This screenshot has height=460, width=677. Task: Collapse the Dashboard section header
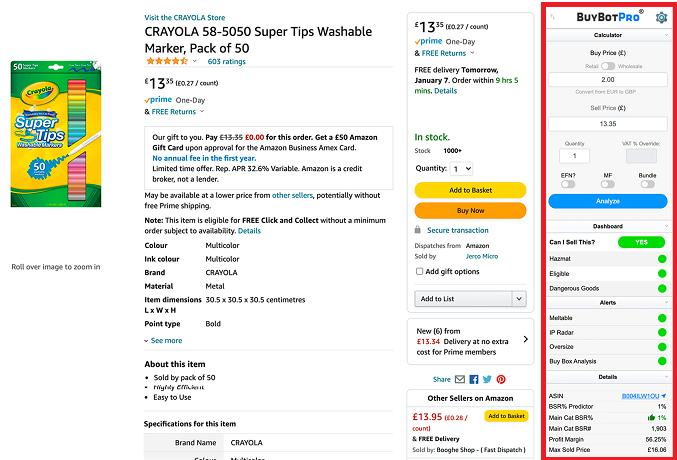pos(608,226)
